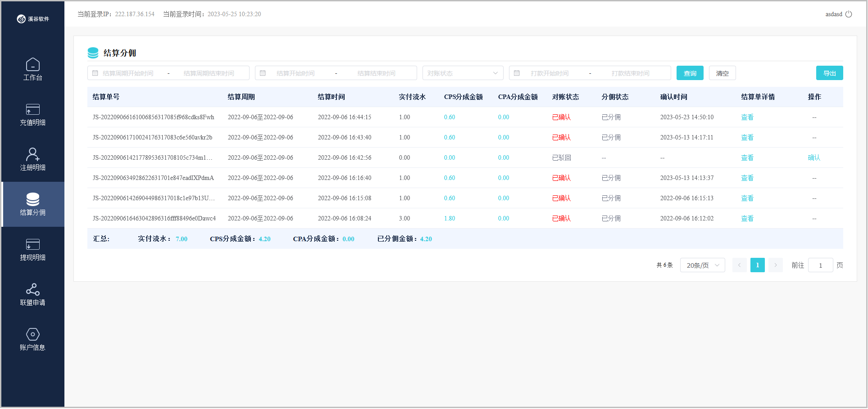
Task: Open the 联盟申请 share icon
Action: point(33,289)
